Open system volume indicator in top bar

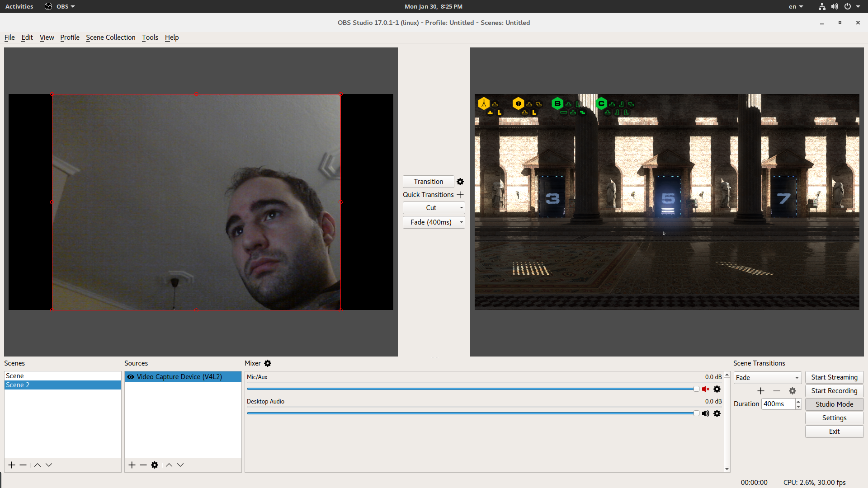coord(835,6)
